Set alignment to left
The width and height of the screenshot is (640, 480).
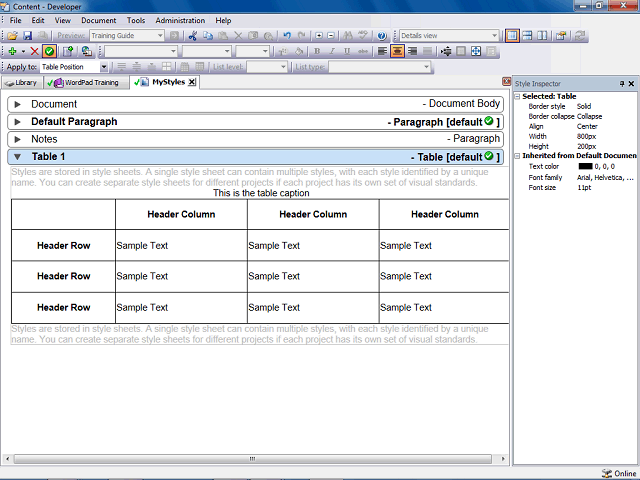(382, 51)
